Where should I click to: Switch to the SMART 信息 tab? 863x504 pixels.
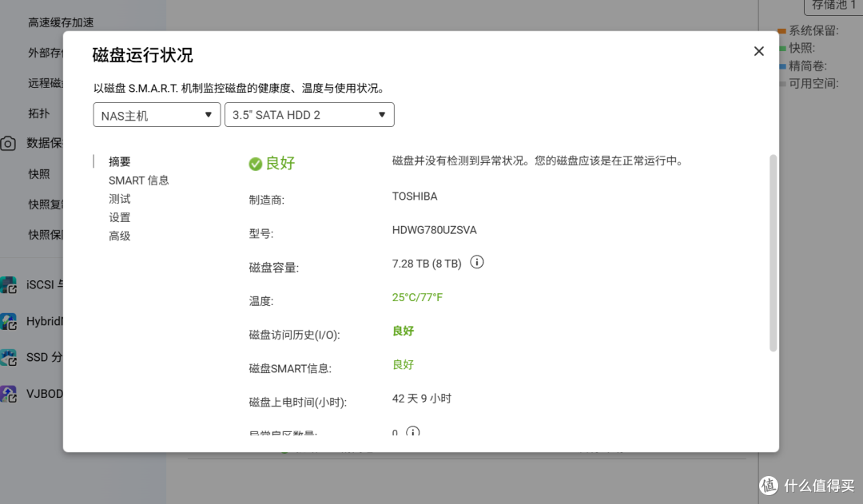click(139, 181)
